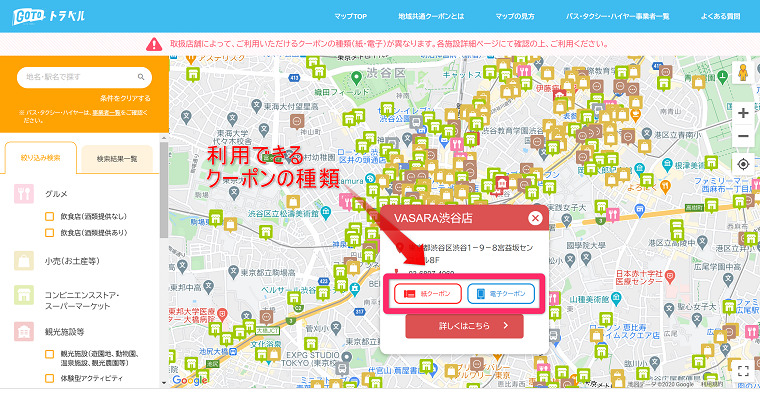Click the GoTo Travel logo
This screenshot has height=404, width=760.
coord(48,16)
